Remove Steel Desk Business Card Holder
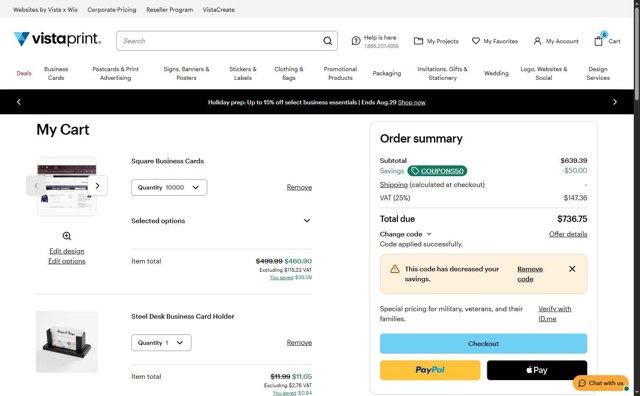Screen dimensions: 640x396 click(x=299, y=343)
